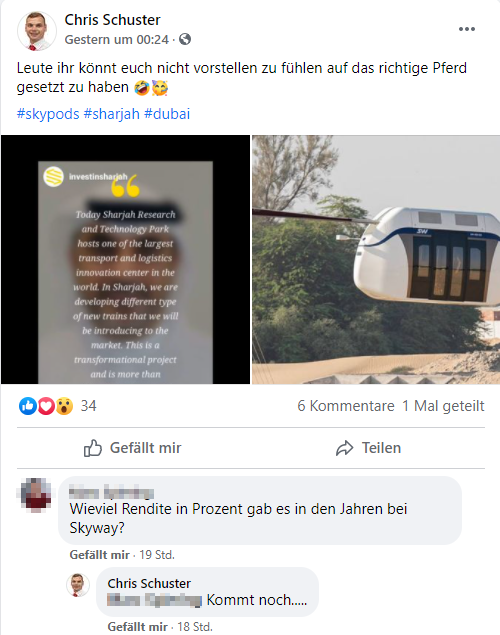This screenshot has height=635, width=500.
Task: Click the blue thumbs-up reaction icon
Action: (28, 406)
